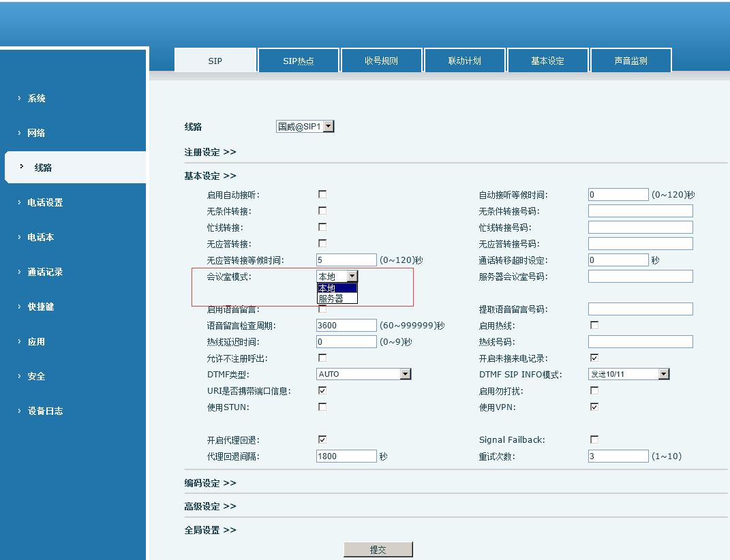Click the 无应答转接号码 input field

point(641,243)
